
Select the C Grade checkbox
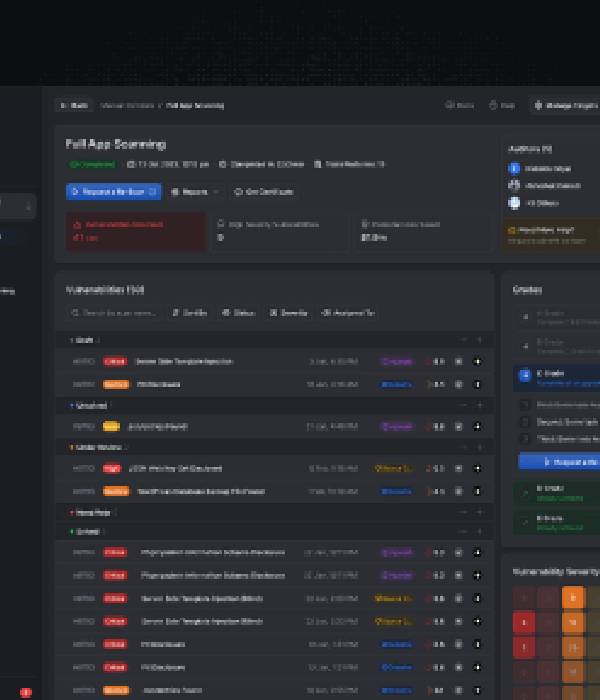tap(525, 376)
